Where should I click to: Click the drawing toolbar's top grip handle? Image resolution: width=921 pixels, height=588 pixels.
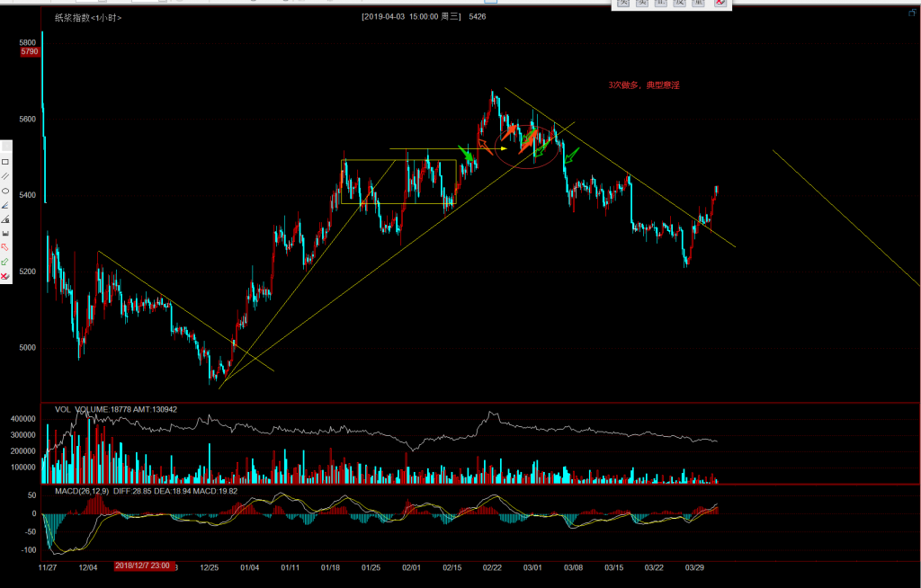(4, 147)
